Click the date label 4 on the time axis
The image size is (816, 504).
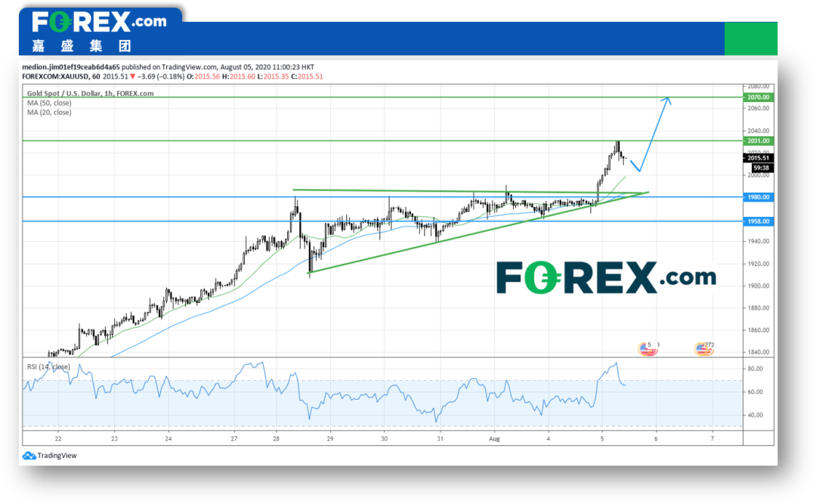click(548, 439)
